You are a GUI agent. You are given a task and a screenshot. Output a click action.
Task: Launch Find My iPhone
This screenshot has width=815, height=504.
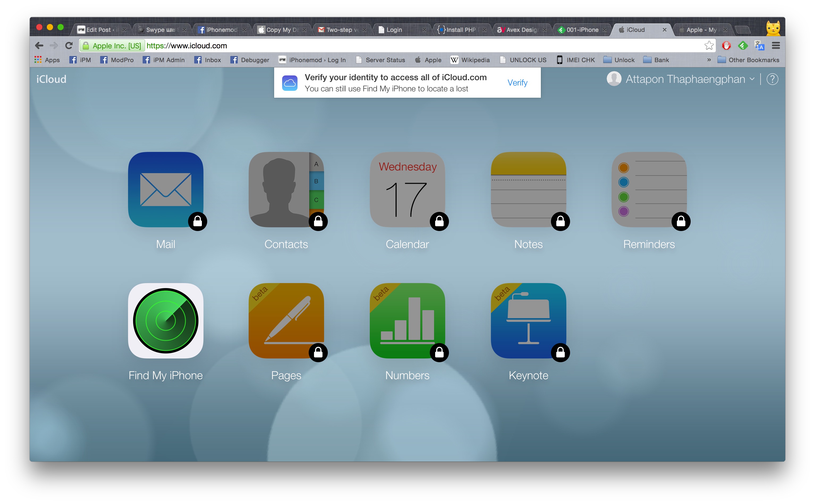pos(166,321)
